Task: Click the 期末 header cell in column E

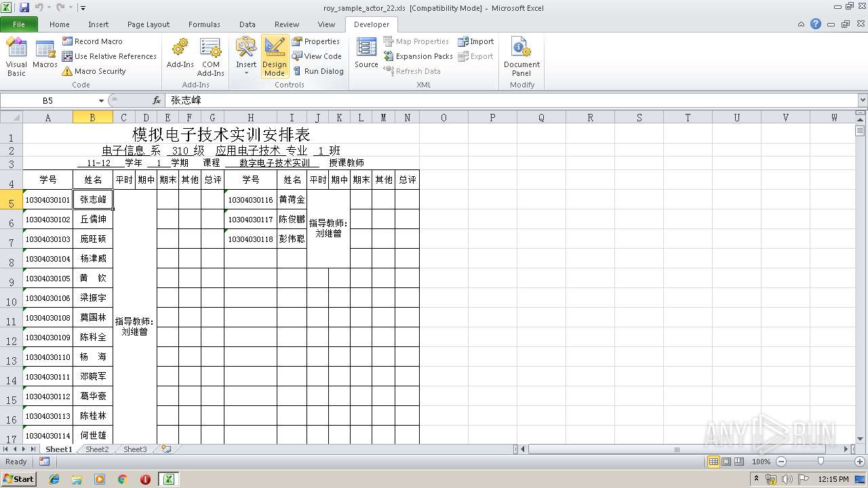Action: pyautogui.click(x=167, y=180)
